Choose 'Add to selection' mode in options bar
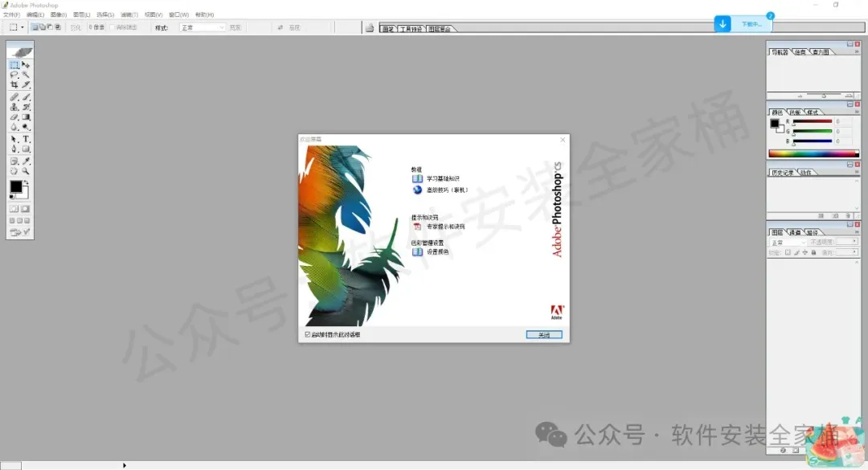868x470 pixels. [43, 27]
